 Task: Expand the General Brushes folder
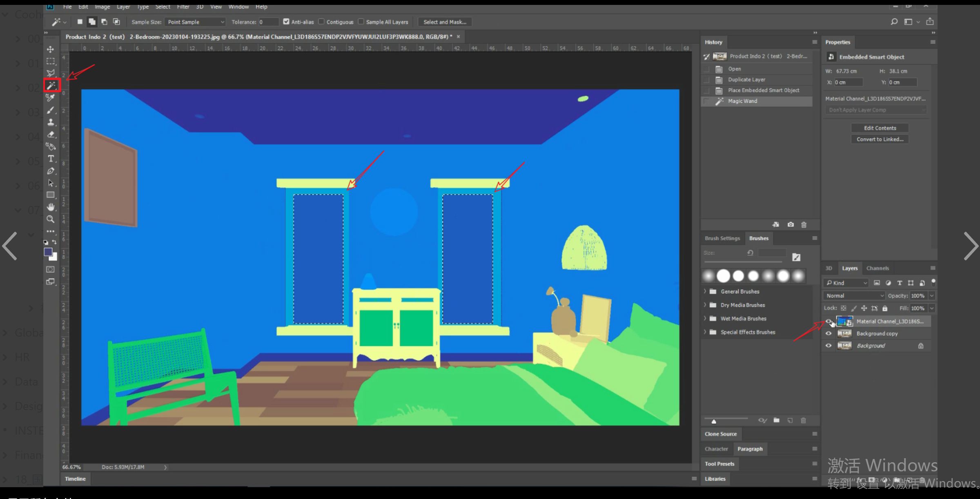[x=705, y=291]
